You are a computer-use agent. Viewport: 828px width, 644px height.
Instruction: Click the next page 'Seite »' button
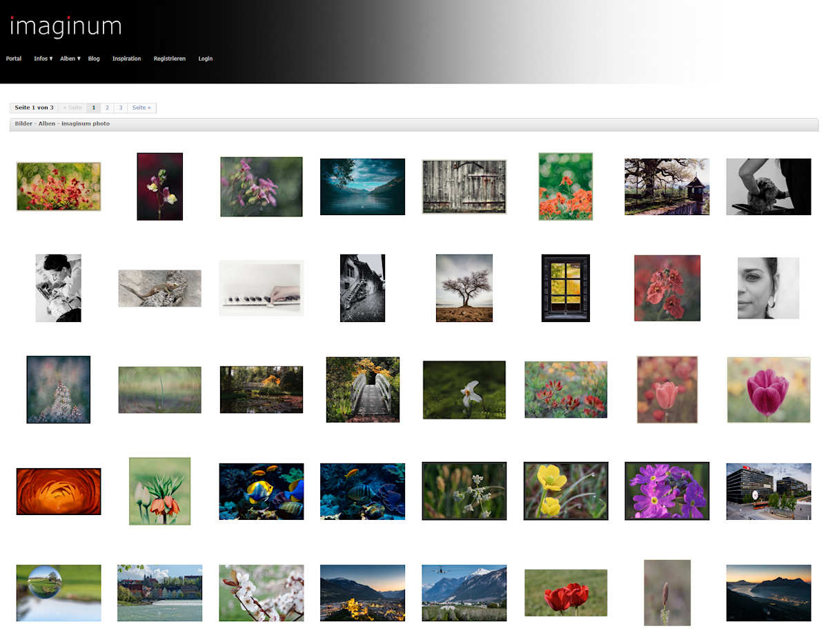click(141, 108)
